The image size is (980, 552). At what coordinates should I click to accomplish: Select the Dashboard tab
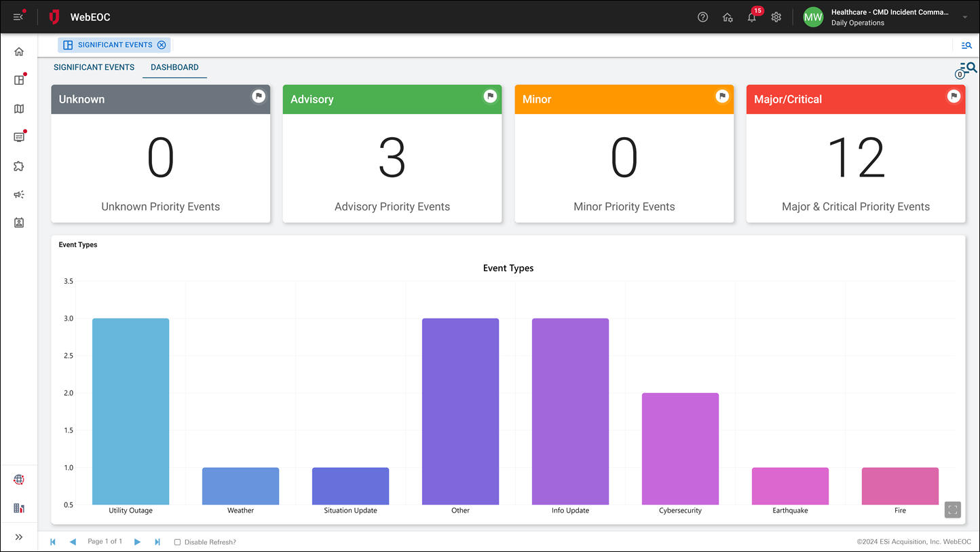pyautogui.click(x=174, y=67)
